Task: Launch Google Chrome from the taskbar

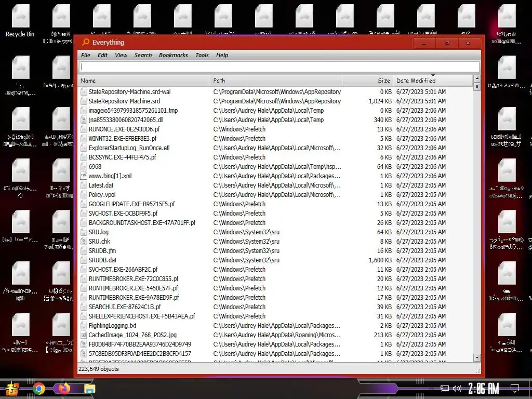Action: coord(38,389)
